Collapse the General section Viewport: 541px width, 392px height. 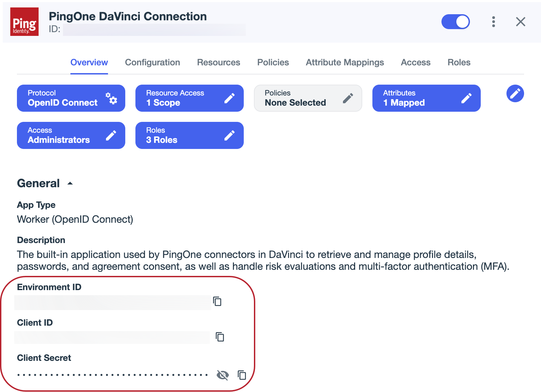point(70,183)
